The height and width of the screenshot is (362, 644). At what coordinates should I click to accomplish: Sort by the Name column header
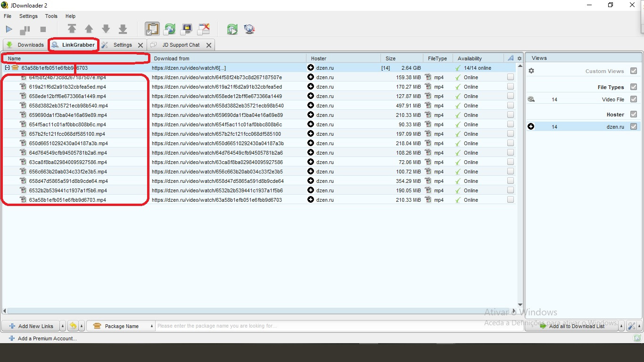(75, 58)
